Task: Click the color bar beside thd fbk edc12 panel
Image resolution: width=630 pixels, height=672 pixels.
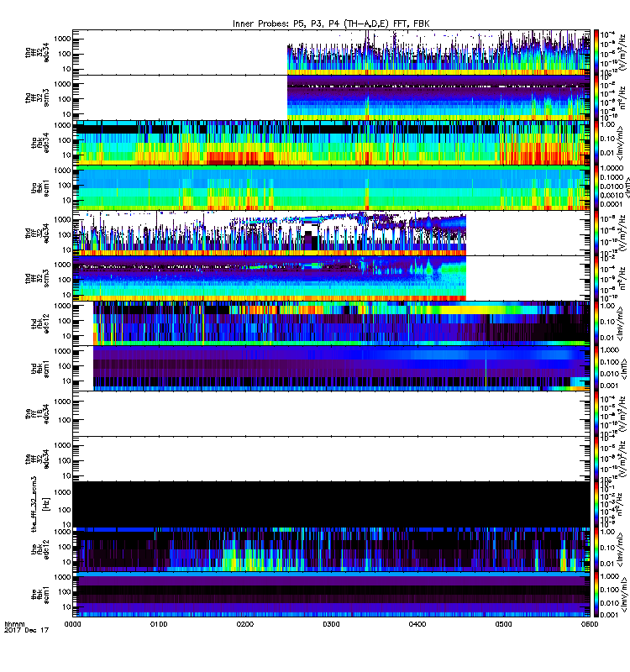Action: coord(596,323)
